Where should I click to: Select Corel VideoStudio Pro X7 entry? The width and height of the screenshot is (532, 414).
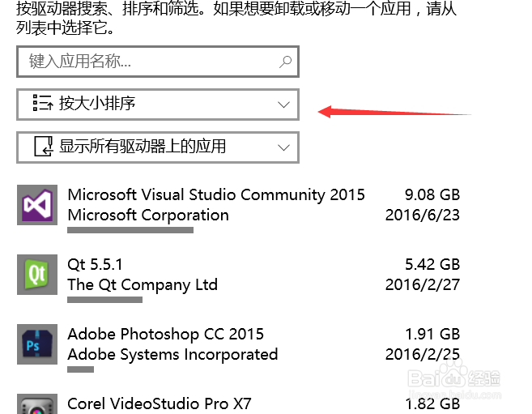pos(160,403)
